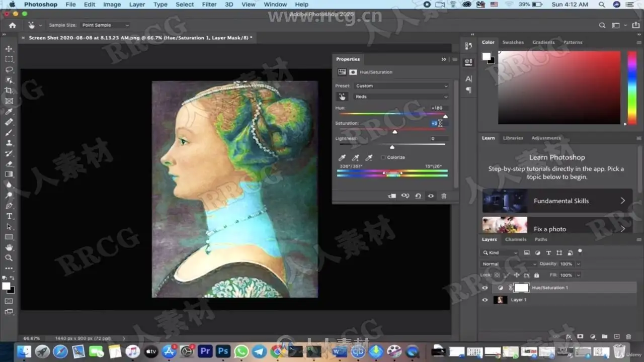Select the Eraser tool

coord(9,164)
